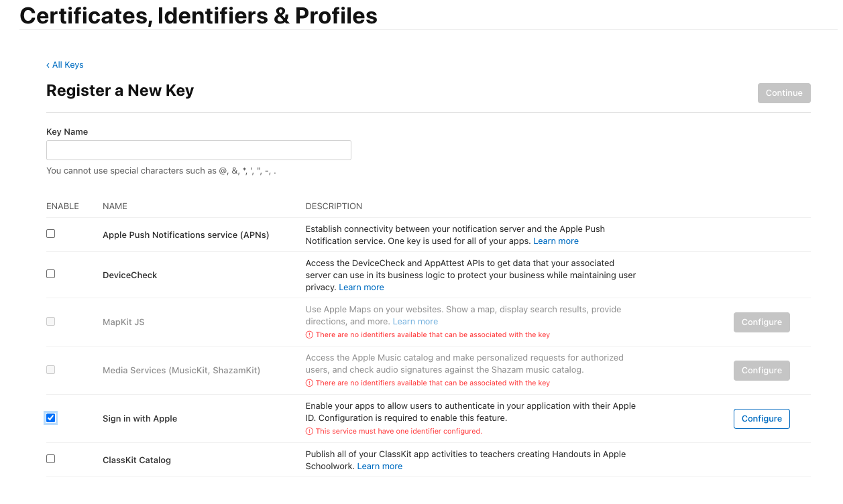Open Learn more for Apple Push Notifications

[x=555, y=241]
